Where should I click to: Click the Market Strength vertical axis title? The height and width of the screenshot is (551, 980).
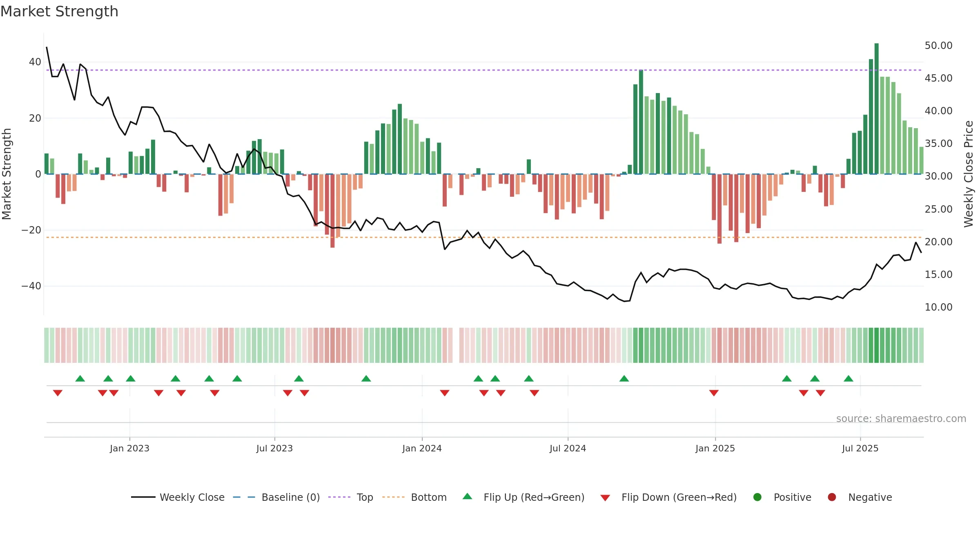click(7, 174)
